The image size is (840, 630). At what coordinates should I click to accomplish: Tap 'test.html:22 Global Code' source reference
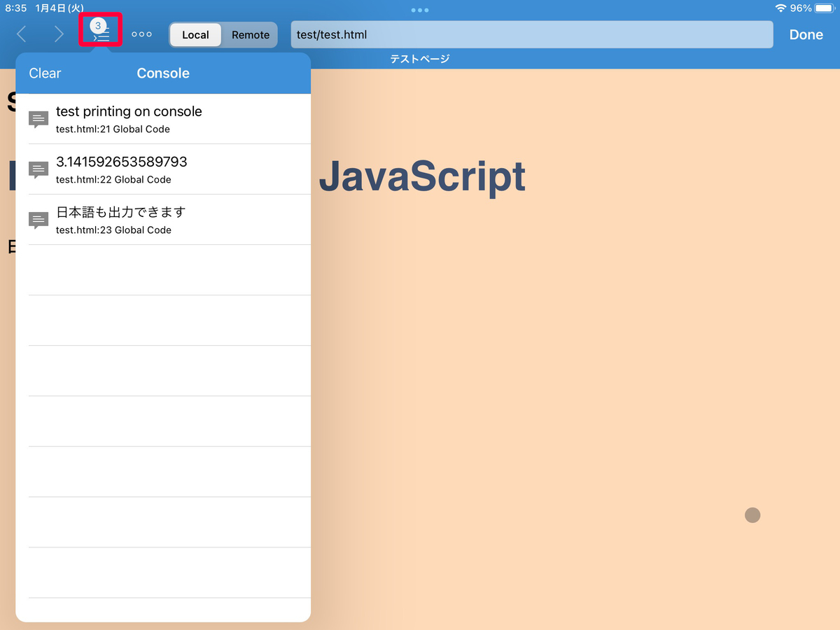pyautogui.click(x=113, y=180)
